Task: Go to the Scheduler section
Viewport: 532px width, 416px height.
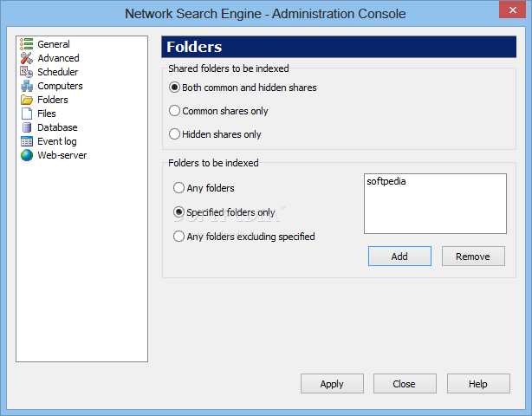Action: coord(58,72)
